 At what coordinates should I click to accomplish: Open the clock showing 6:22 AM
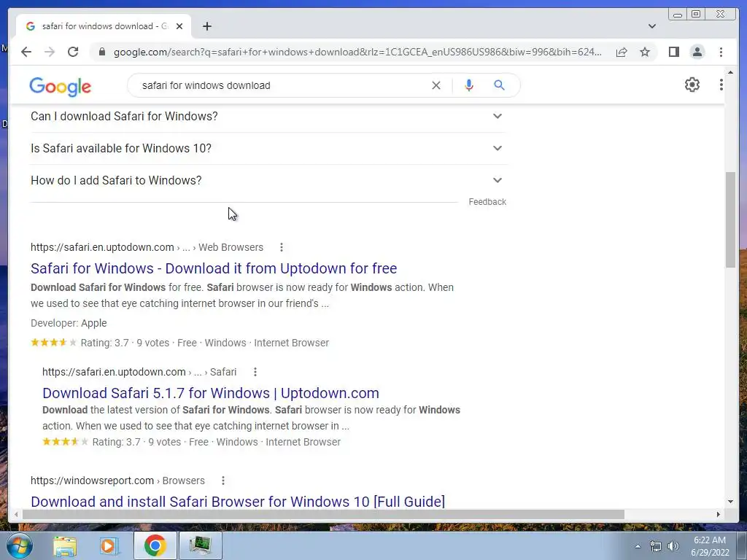(710, 546)
